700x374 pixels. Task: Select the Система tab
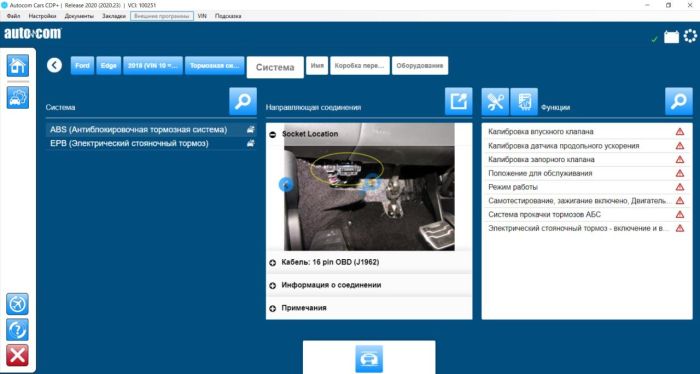[275, 67]
